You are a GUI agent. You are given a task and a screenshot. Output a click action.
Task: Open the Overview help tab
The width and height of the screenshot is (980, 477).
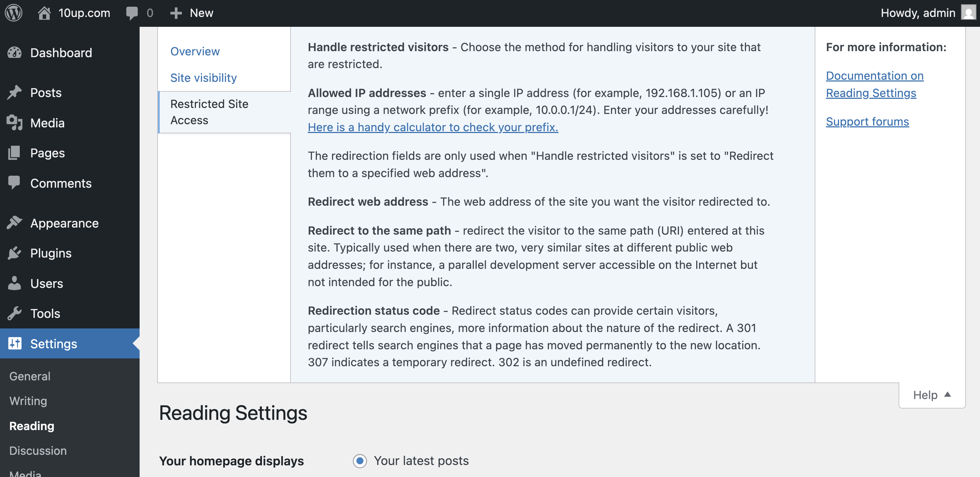[x=195, y=51]
